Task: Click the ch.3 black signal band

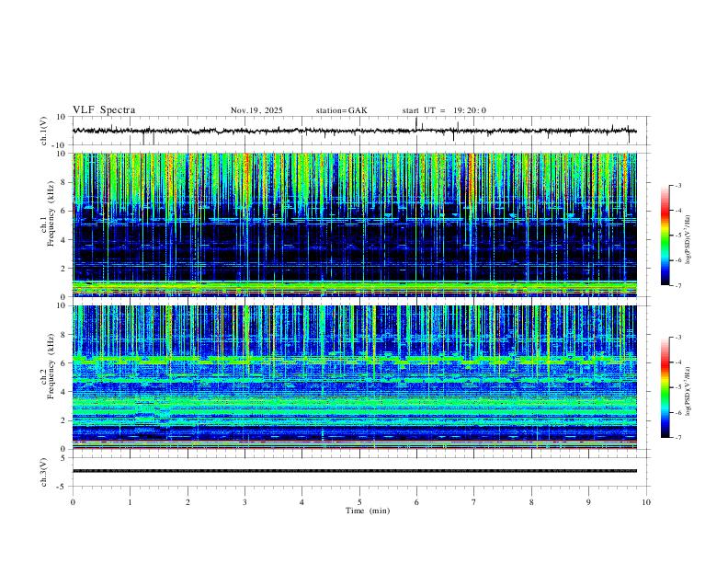Action: coord(355,471)
